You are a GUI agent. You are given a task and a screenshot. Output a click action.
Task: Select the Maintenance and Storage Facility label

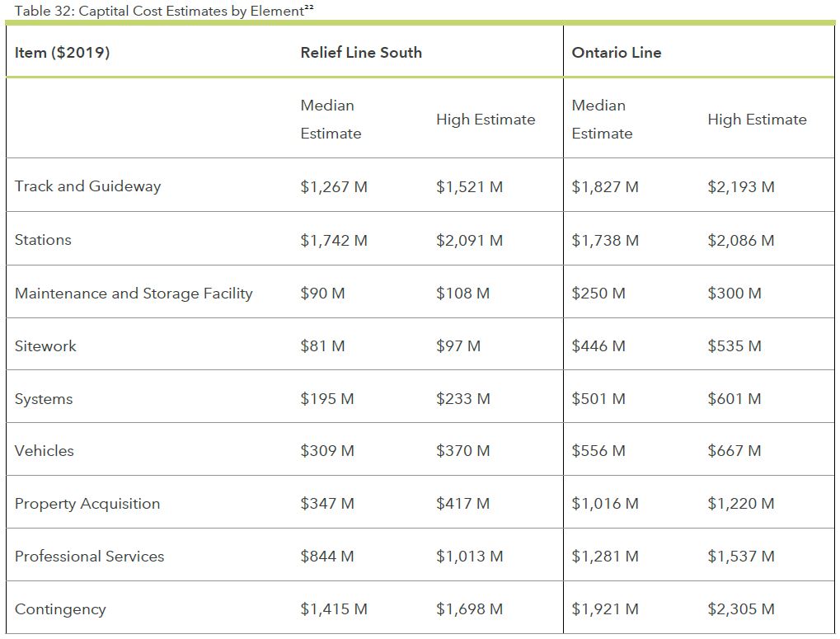click(x=134, y=294)
